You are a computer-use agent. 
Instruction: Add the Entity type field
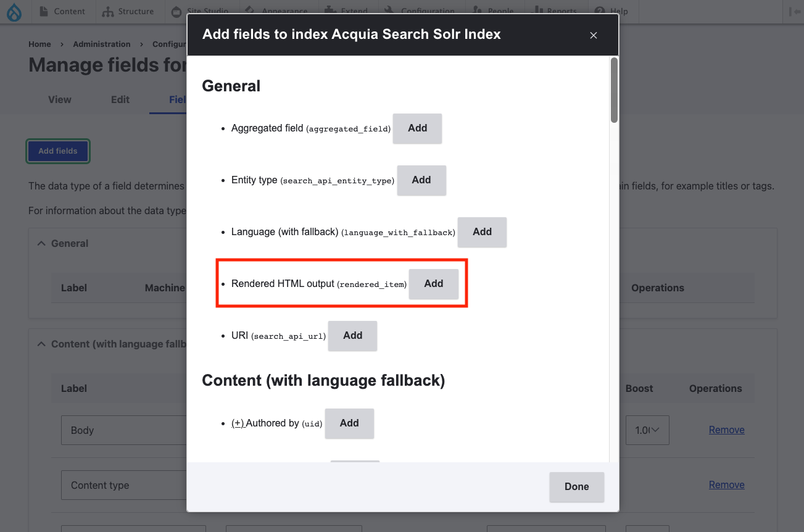tap(421, 180)
